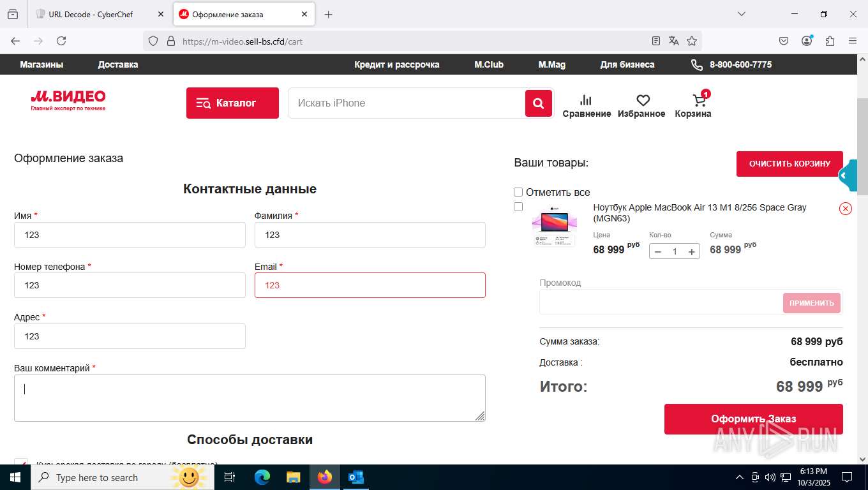Click the site padlock icon
The height and width of the screenshot is (490, 868).
coord(170,41)
